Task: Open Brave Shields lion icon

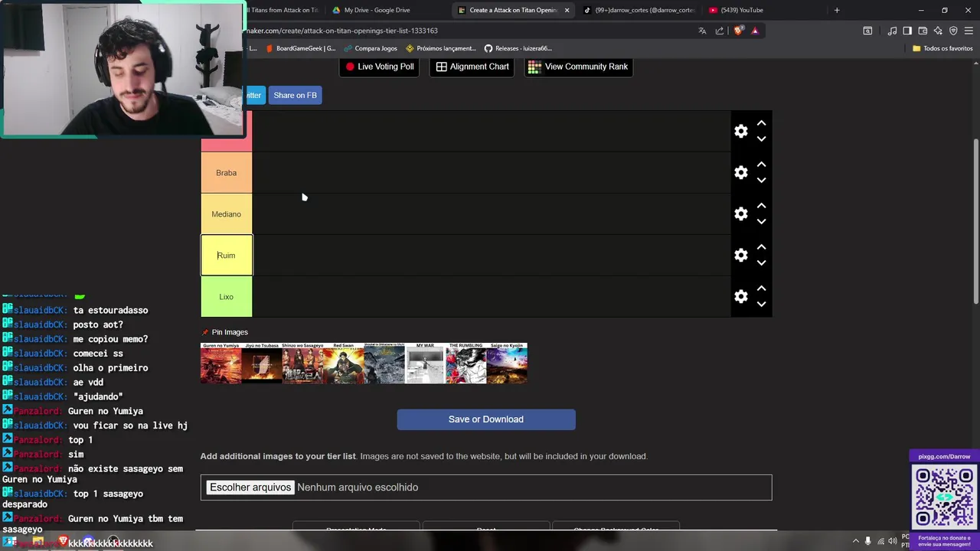Action: (738, 31)
